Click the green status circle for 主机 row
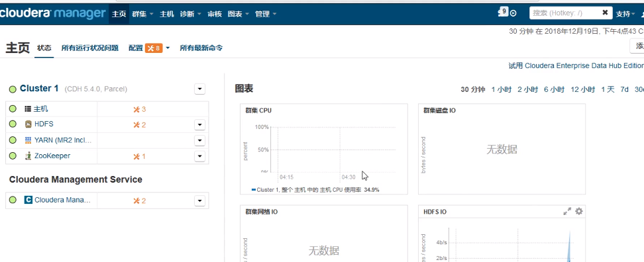 click(x=13, y=109)
